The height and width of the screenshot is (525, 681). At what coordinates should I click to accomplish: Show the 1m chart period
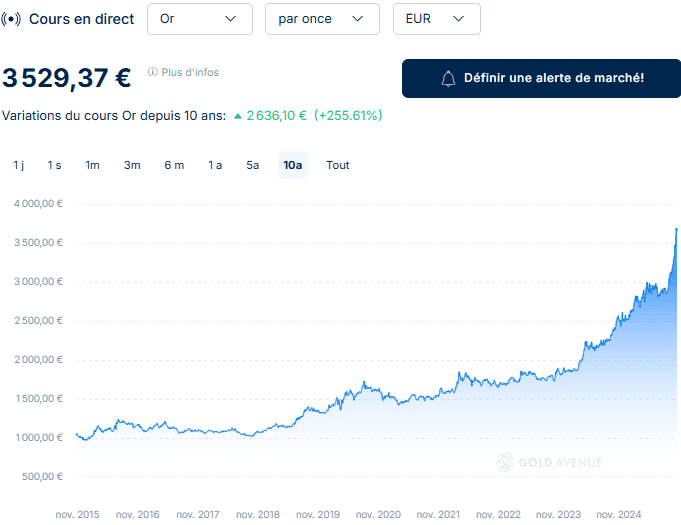pos(92,165)
